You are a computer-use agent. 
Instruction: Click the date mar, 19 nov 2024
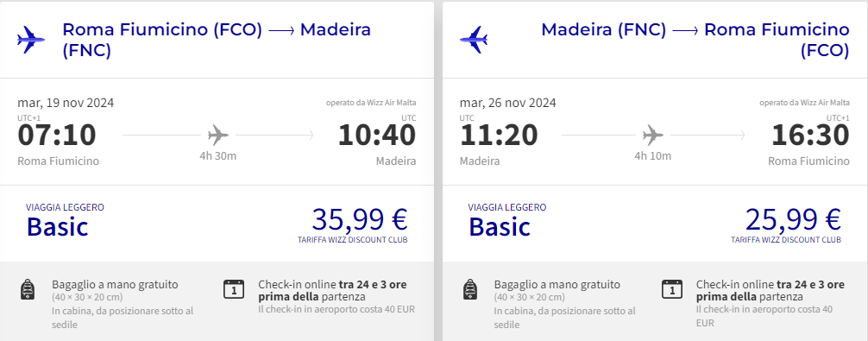click(66, 103)
